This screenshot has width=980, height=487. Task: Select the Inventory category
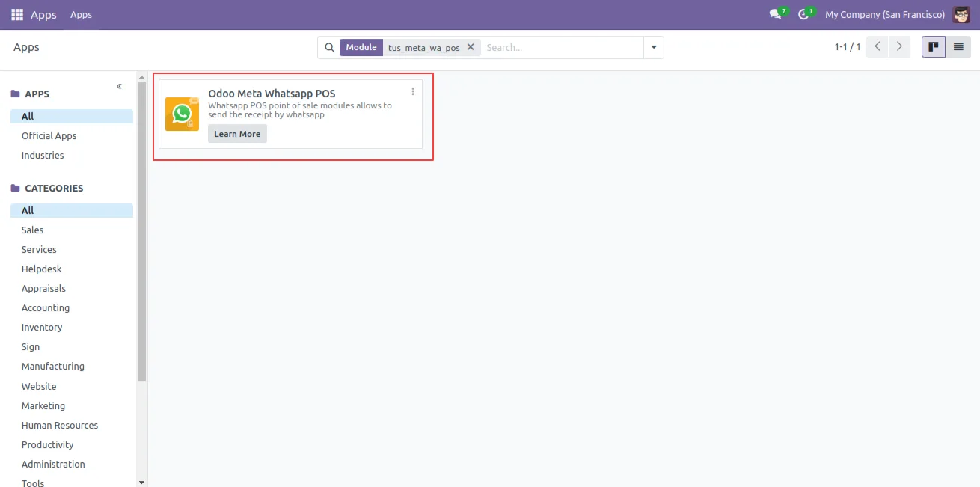click(x=72, y=327)
